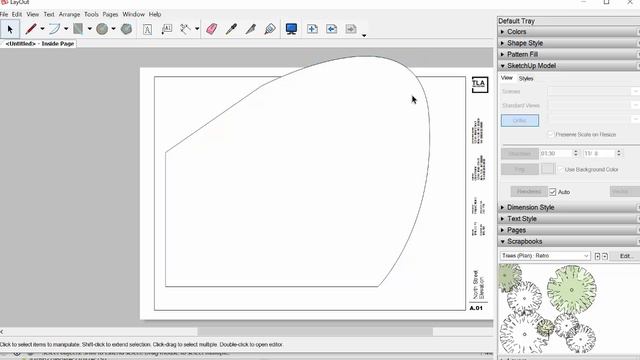
Task: Choose the red pencil Line tool
Action: click(x=31, y=29)
